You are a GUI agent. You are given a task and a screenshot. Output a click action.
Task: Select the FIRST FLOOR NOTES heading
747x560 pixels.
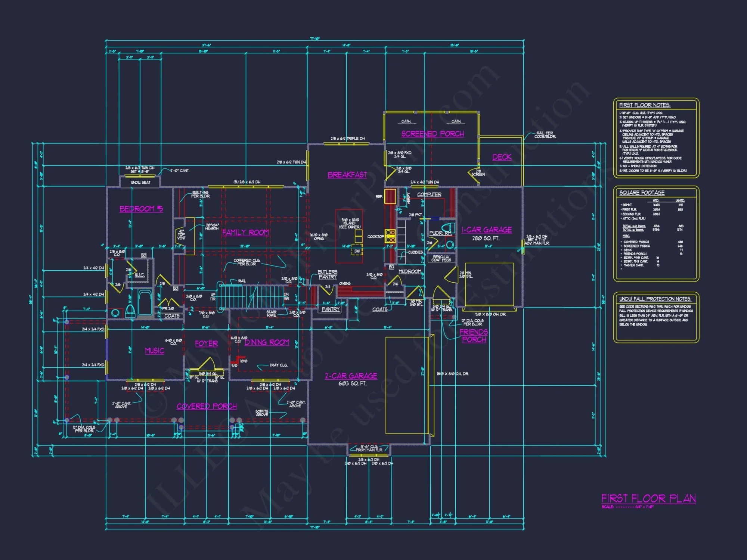tap(644, 105)
